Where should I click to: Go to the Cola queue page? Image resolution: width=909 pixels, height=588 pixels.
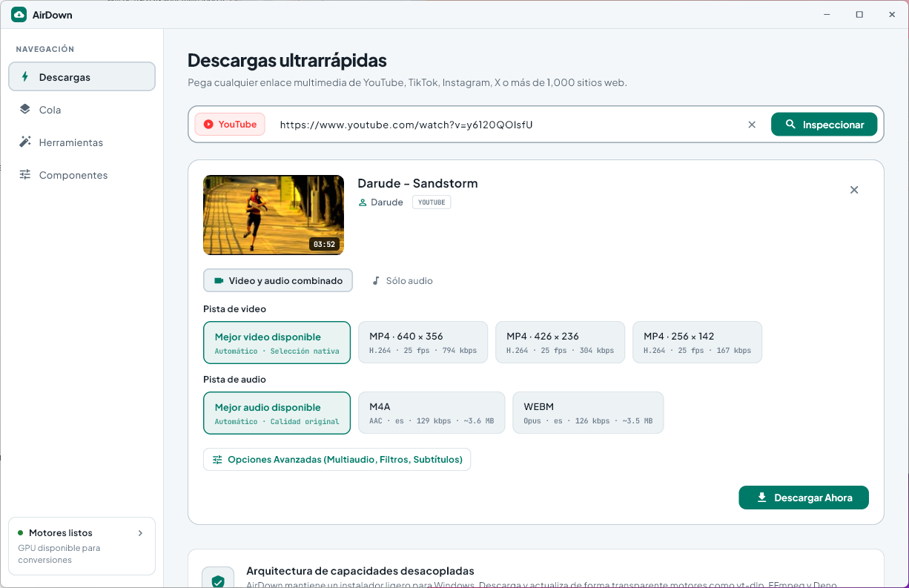click(x=82, y=109)
